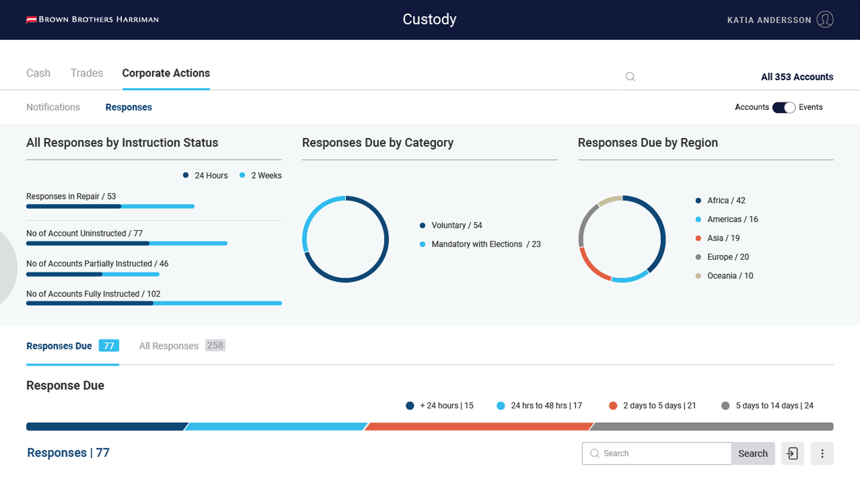Click the + 24 hours | 15 legend

(440, 405)
